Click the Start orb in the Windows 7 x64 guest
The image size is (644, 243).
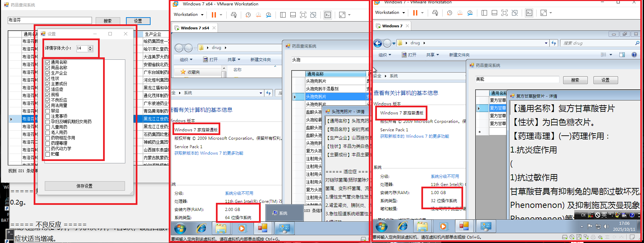(180, 228)
